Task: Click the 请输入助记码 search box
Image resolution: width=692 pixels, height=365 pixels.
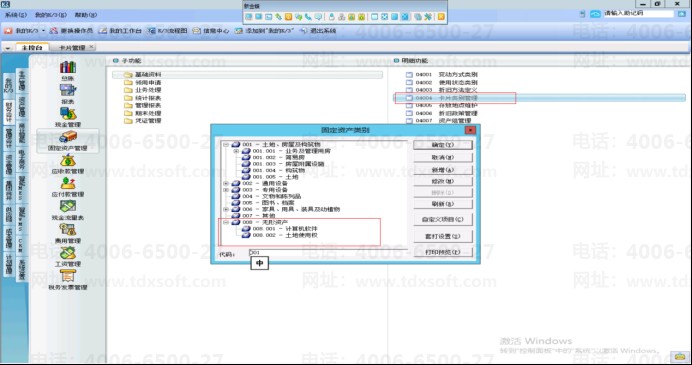Action: (x=638, y=14)
